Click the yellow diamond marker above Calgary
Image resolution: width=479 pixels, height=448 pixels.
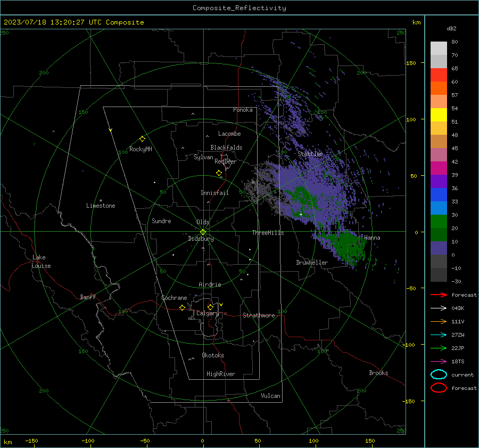[x=210, y=307]
